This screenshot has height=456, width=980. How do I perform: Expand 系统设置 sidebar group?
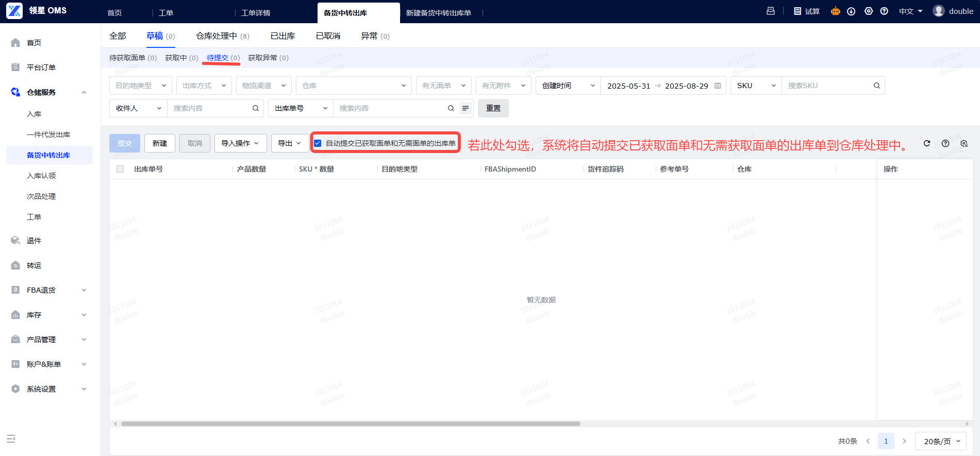click(84, 389)
